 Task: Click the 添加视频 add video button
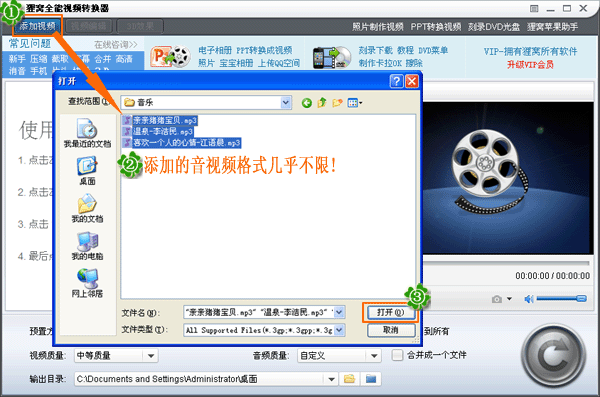(38, 26)
